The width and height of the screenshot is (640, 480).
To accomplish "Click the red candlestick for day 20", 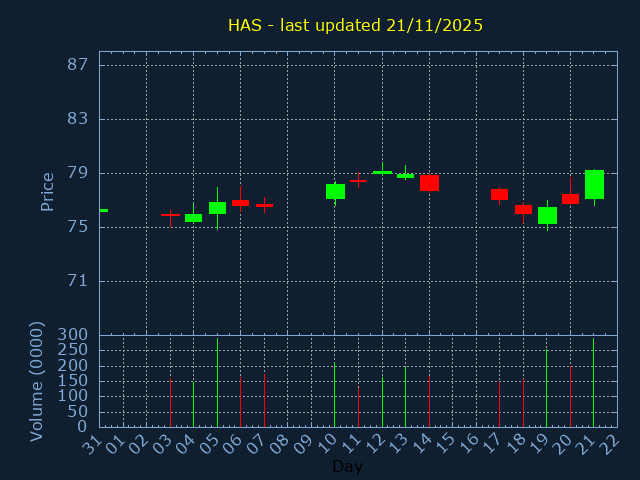I will pos(570,199).
